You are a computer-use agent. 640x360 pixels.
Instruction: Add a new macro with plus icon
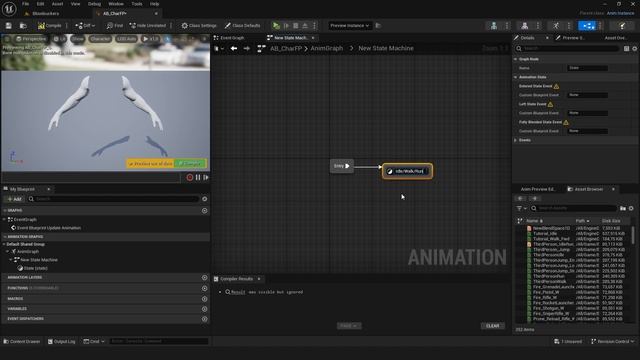click(x=204, y=299)
